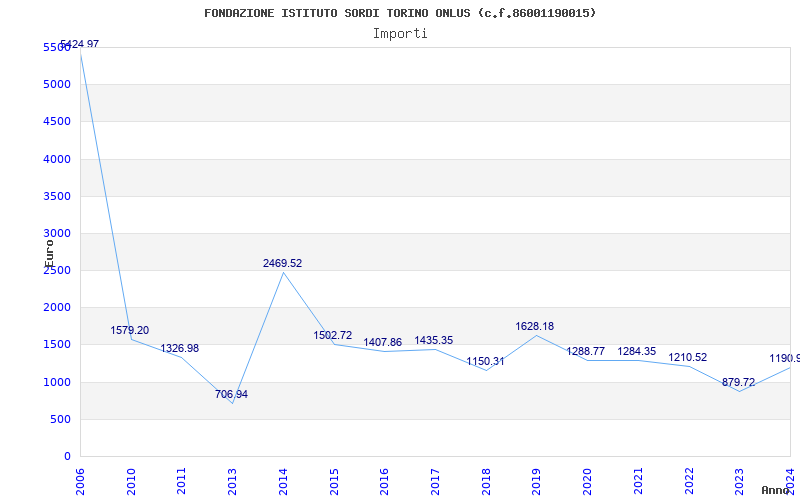Image resolution: width=800 pixels, height=500 pixels.
Task: Select the Importi subtitle text
Action: click(x=400, y=33)
